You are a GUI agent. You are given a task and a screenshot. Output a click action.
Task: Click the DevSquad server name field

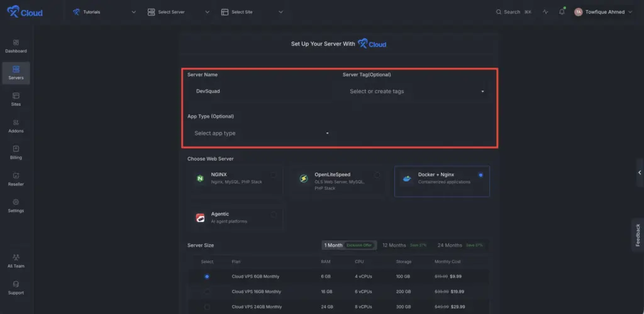(261, 91)
